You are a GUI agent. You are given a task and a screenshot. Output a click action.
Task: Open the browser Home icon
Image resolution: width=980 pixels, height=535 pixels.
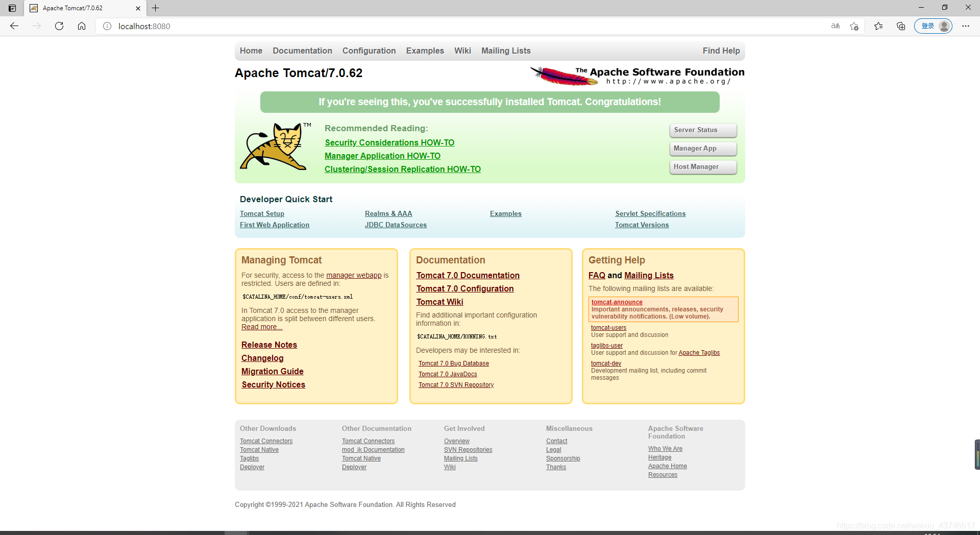point(82,26)
